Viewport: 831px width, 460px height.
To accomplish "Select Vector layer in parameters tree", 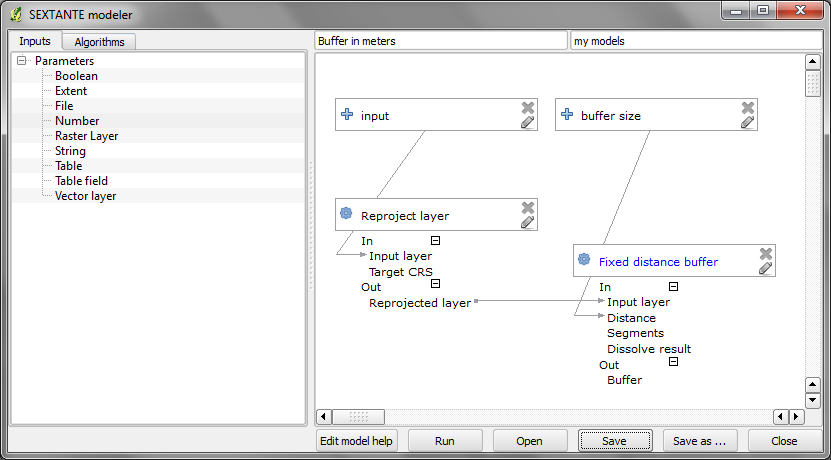I will click(x=85, y=196).
